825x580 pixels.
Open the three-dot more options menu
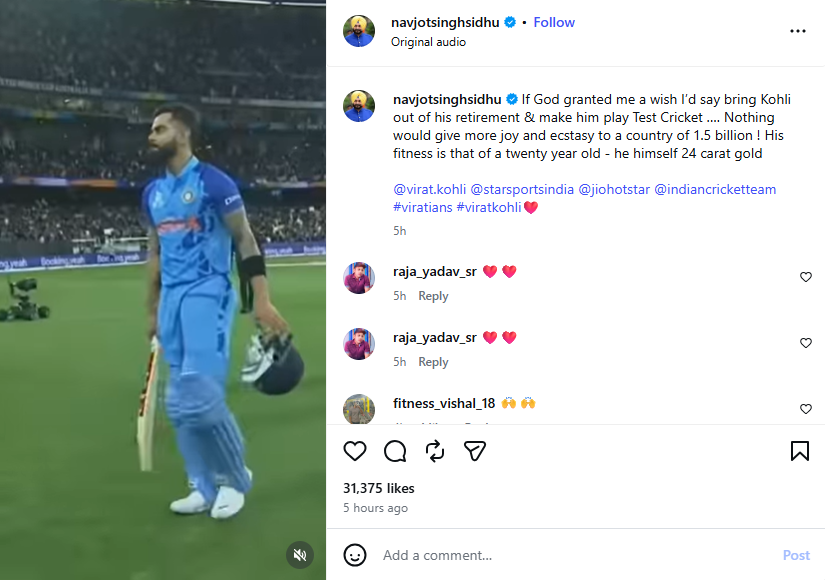coord(797,31)
